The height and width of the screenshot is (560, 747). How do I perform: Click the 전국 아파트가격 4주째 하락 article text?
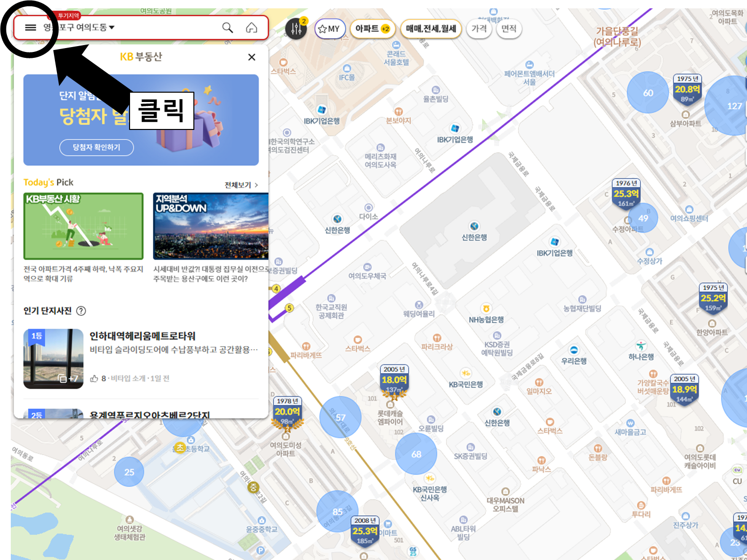pos(83,274)
